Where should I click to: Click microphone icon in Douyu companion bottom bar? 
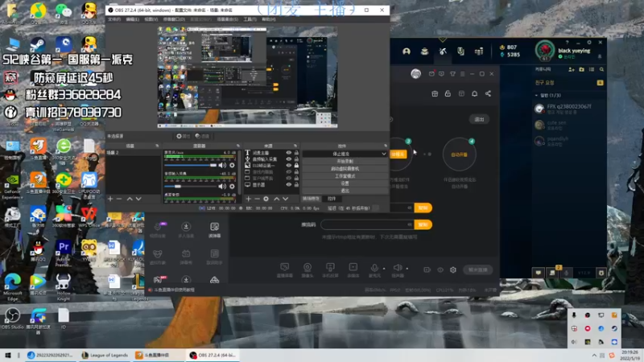374,269
